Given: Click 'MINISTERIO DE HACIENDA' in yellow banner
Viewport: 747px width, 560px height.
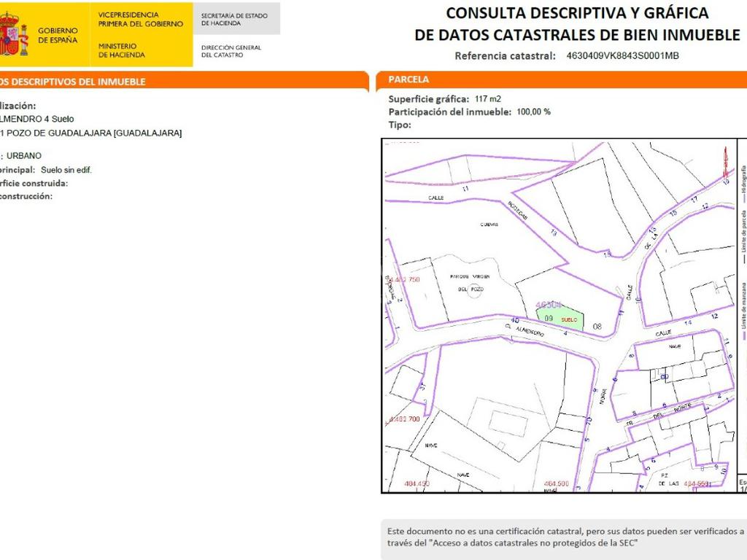Looking at the screenshot, I should [x=122, y=50].
